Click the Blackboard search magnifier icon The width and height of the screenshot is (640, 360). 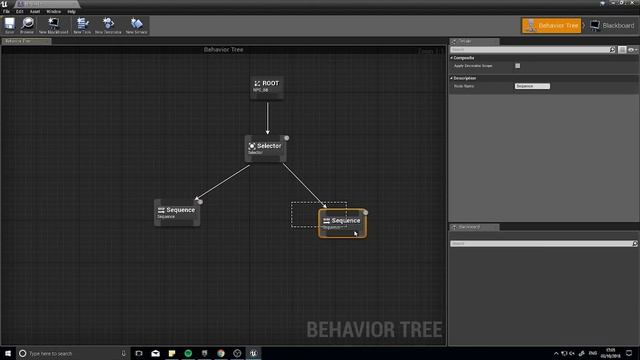coord(635,243)
